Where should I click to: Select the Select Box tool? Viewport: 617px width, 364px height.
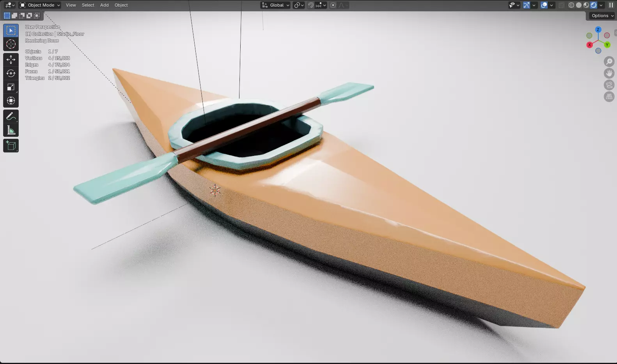[x=11, y=30]
